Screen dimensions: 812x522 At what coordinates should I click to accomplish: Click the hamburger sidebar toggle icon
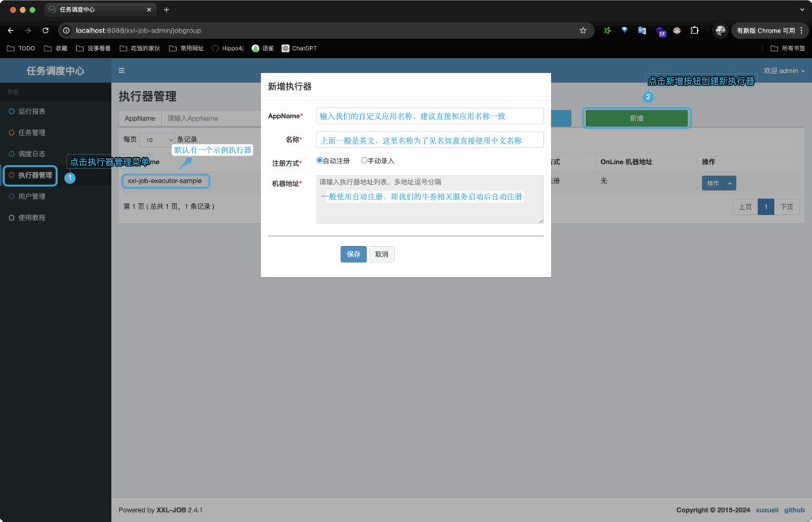pyautogui.click(x=121, y=71)
